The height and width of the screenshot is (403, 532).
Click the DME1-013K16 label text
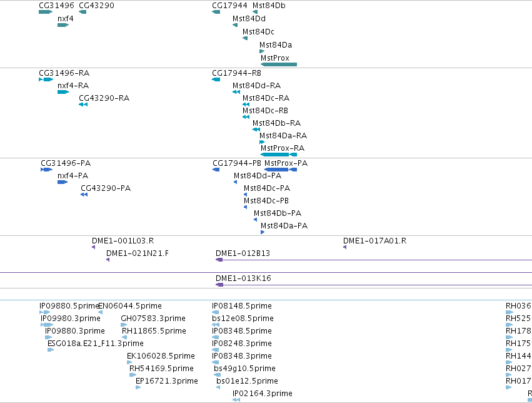click(243, 278)
